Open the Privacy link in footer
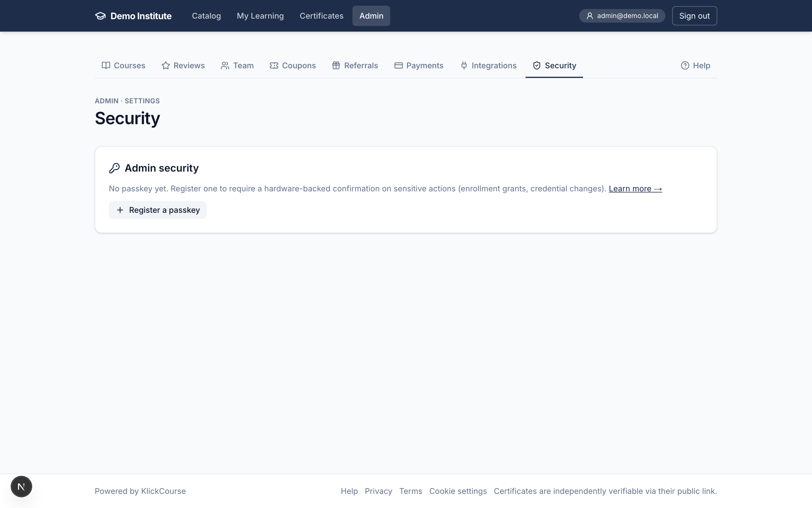Image resolution: width=812 pixels, height=508 pixels. pos(378,491)
